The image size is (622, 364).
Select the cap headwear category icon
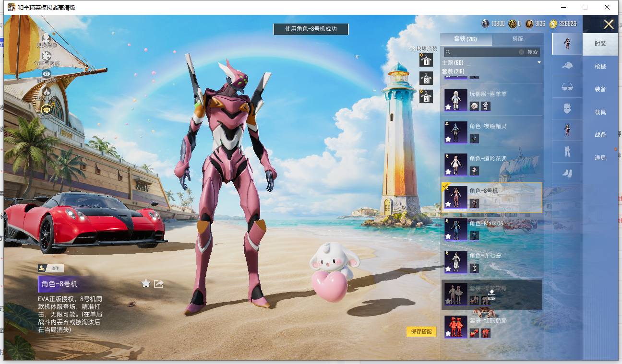pos(567,65)
